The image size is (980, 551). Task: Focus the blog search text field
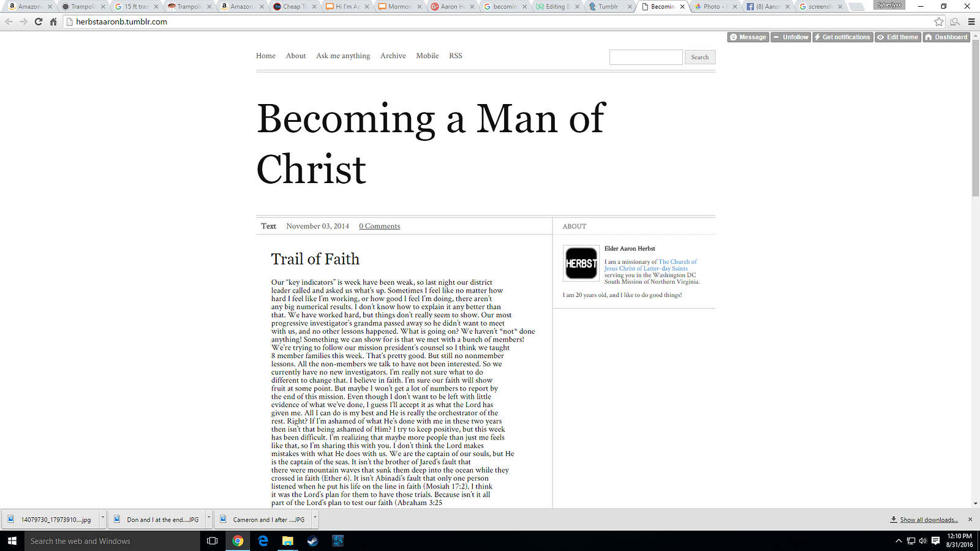coord(646,57)
